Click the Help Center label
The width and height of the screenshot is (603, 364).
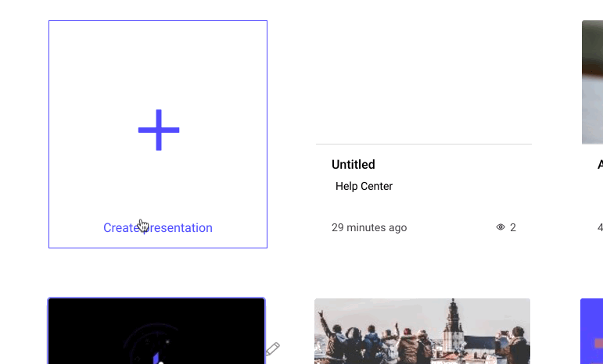(364, 187)
